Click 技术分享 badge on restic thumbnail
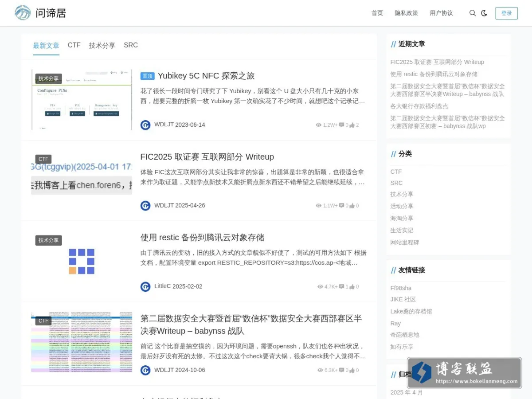Screen dimensions: 532x399 point(48,240)
